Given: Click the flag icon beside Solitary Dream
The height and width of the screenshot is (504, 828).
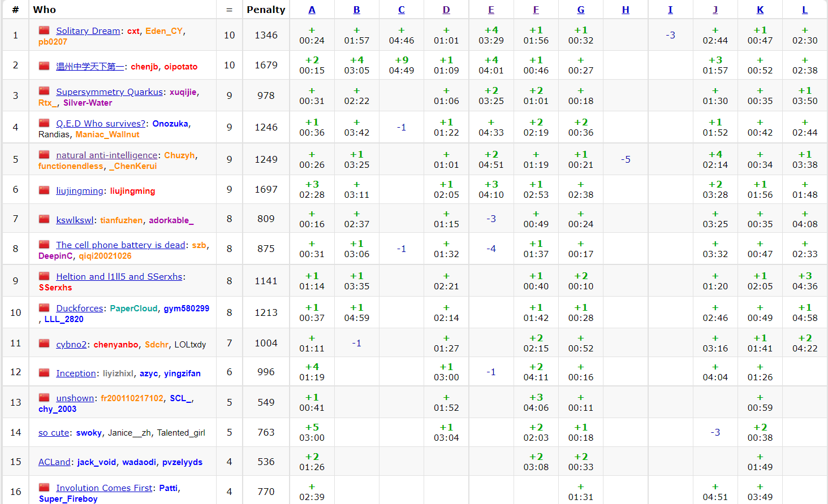Looking at the screenshot, I should click(x=44, y=31).
